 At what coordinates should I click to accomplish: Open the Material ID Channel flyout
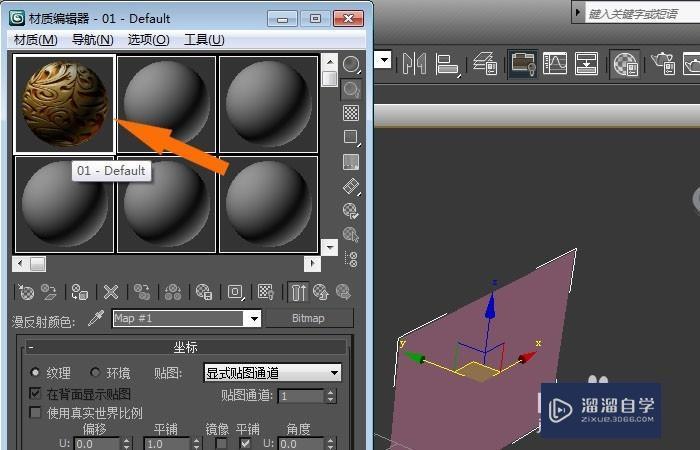point(235,292)
